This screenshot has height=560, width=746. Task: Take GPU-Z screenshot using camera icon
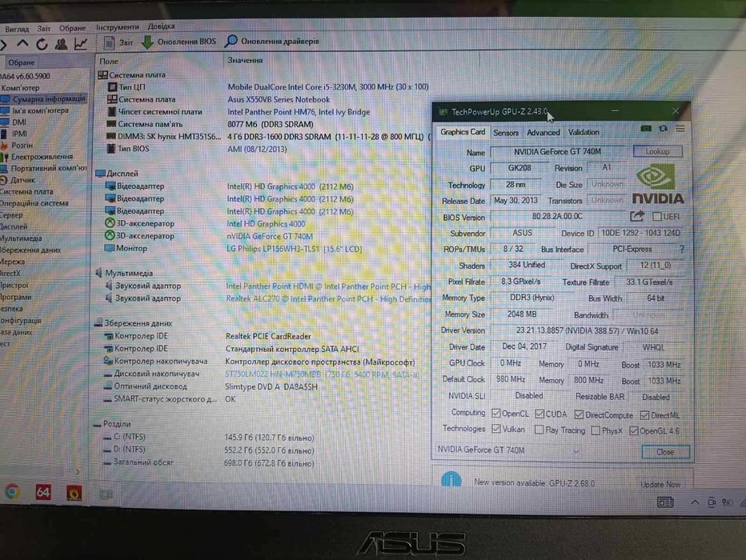[646, 128]
